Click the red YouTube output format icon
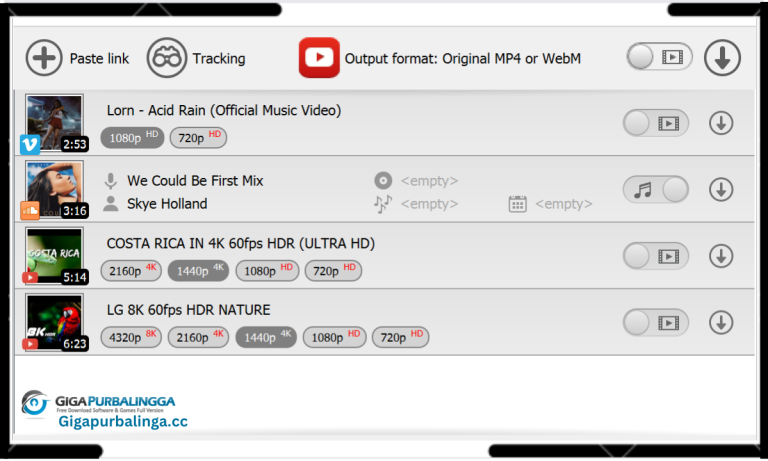 319,58
